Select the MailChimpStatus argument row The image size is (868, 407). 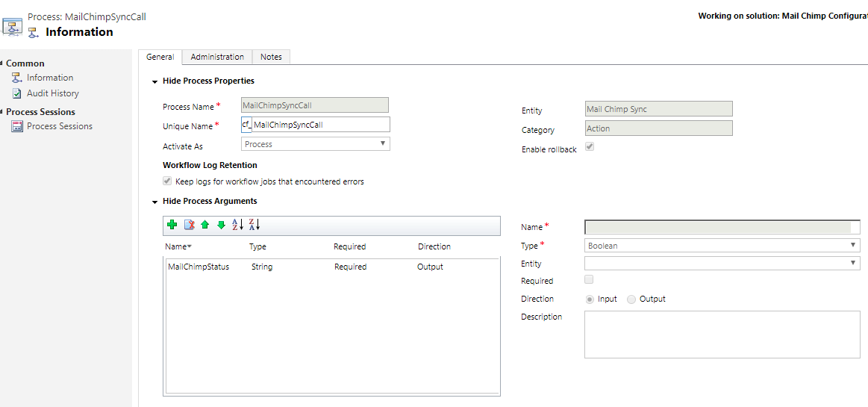331,267
